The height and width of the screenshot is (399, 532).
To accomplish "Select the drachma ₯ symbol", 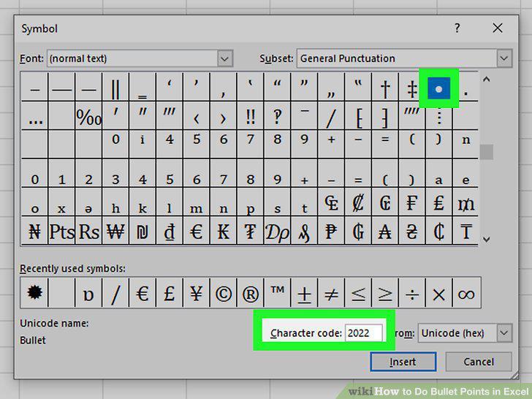I will (277, 231).
